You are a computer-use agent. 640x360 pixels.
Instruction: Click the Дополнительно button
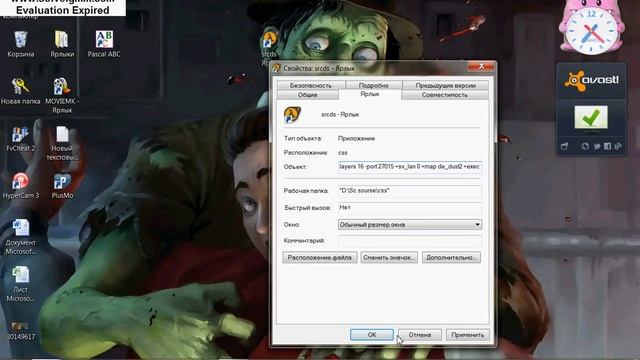click(451, 258)
